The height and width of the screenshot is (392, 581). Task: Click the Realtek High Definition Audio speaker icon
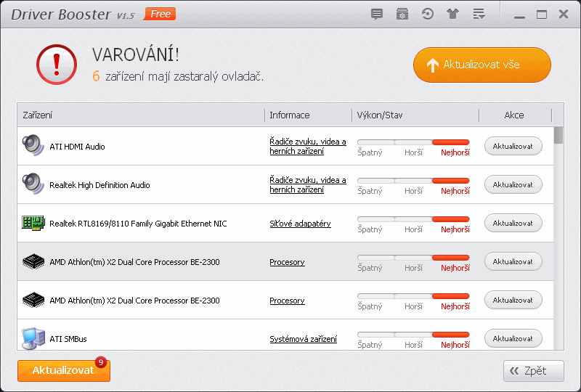[x=33, y=184]
